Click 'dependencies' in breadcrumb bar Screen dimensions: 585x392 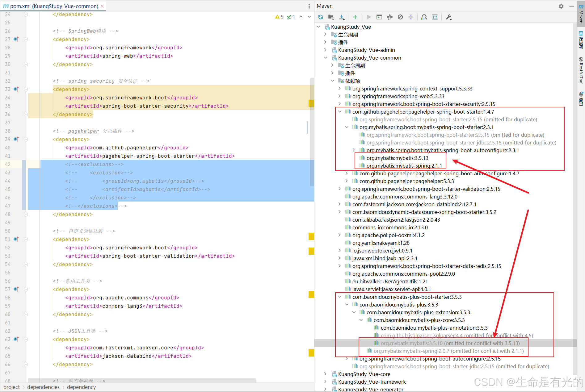pyautogui.click(x=43, y=387)
